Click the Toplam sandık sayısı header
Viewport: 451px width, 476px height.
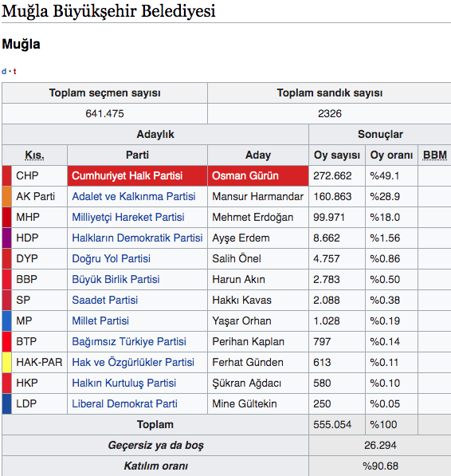tap(330, 93)
